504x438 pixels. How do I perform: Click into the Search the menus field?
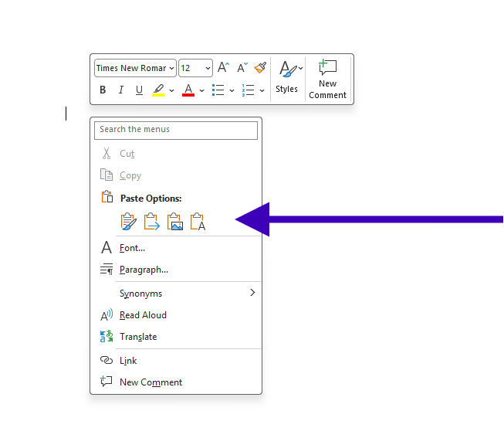176,131
